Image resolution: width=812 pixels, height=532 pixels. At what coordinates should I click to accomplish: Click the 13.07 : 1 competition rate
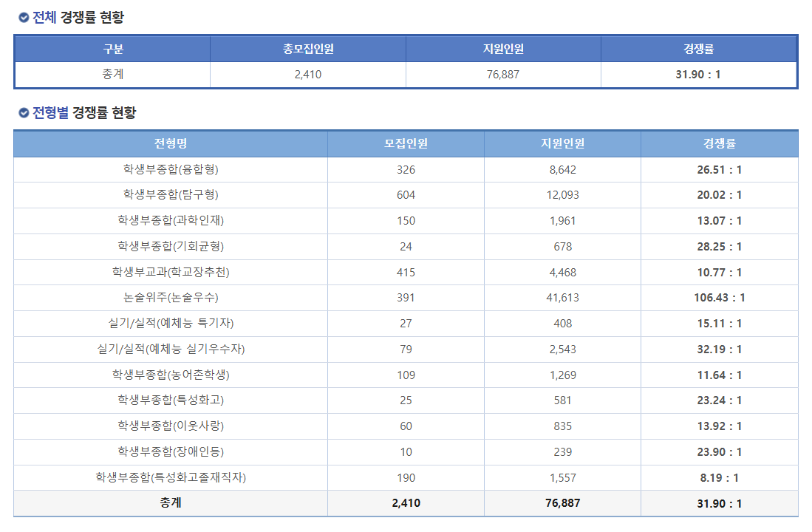point(720,221)
